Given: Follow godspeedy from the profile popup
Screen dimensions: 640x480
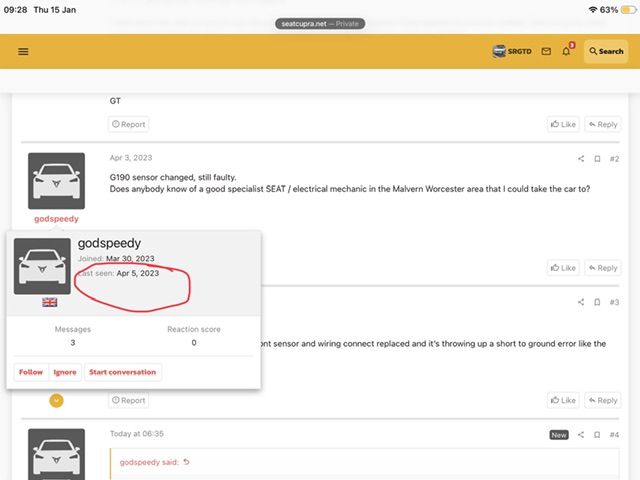Looking at the screenshot, I should coord(31,372).
